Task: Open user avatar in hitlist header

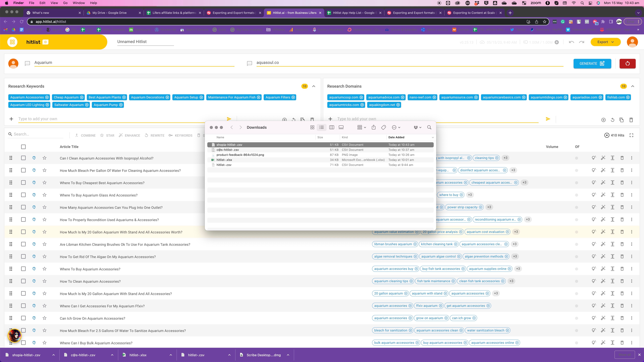Action: click(632, 42)
